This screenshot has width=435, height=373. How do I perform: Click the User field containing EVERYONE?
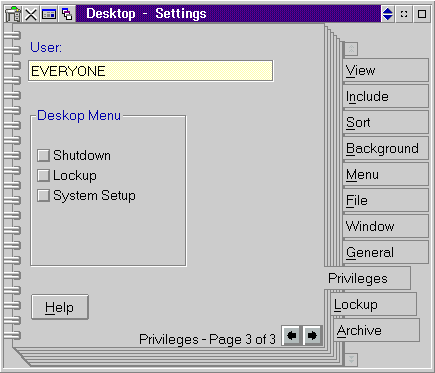point(151,71)
